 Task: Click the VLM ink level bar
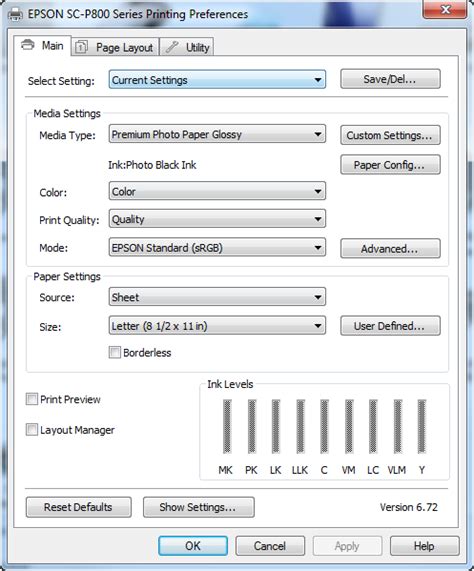(398, 426)
